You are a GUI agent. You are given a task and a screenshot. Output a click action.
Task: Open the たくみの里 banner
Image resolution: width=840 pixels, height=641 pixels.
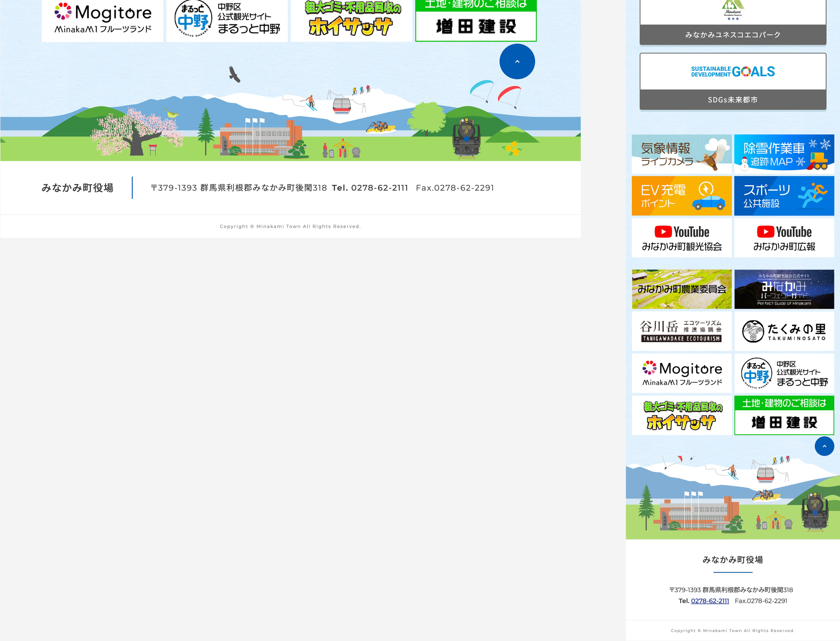point(784,331)
